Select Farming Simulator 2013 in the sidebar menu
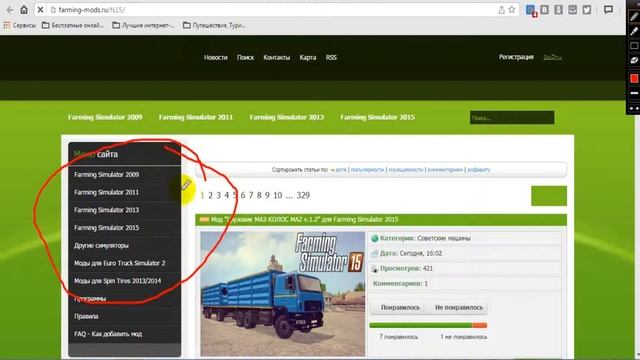The width and height of the screenshot is (640, 360). [107, 210]
